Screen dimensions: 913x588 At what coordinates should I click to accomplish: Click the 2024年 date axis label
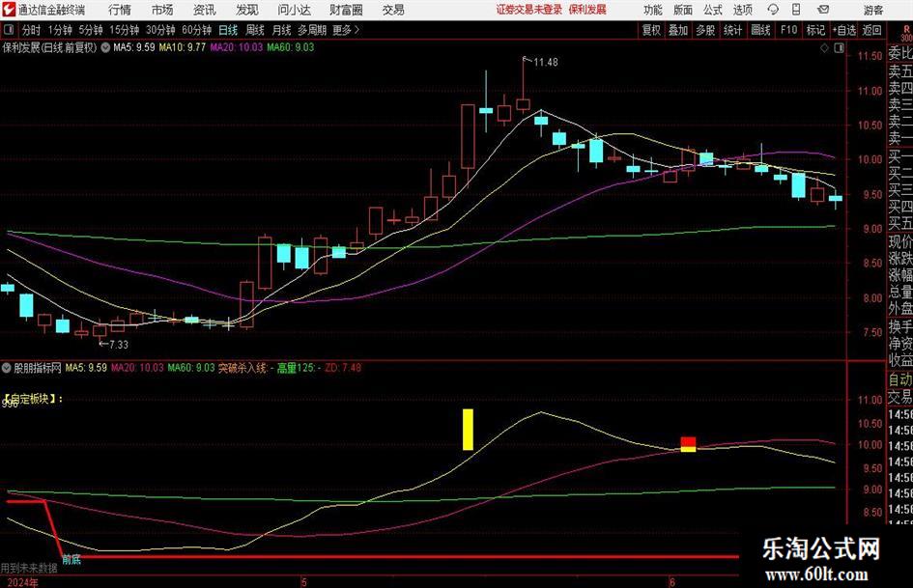[23, 582]
